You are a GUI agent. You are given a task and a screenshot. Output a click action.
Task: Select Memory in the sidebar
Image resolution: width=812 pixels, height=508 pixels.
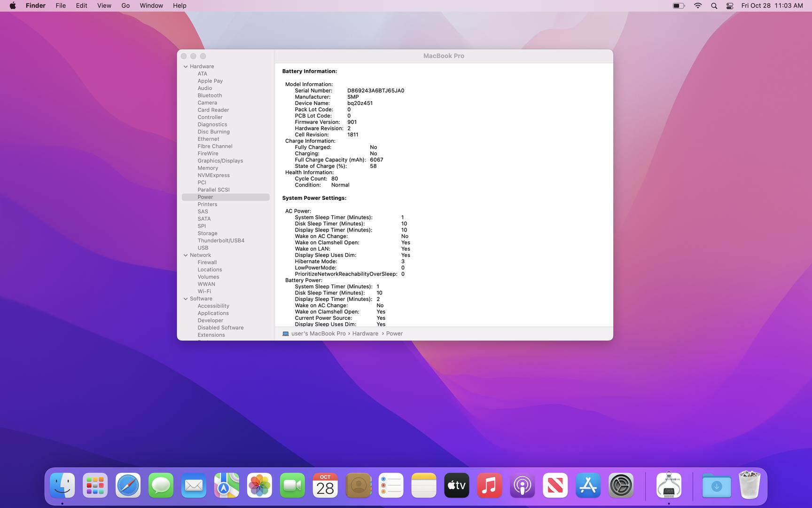tap(208, 168)
